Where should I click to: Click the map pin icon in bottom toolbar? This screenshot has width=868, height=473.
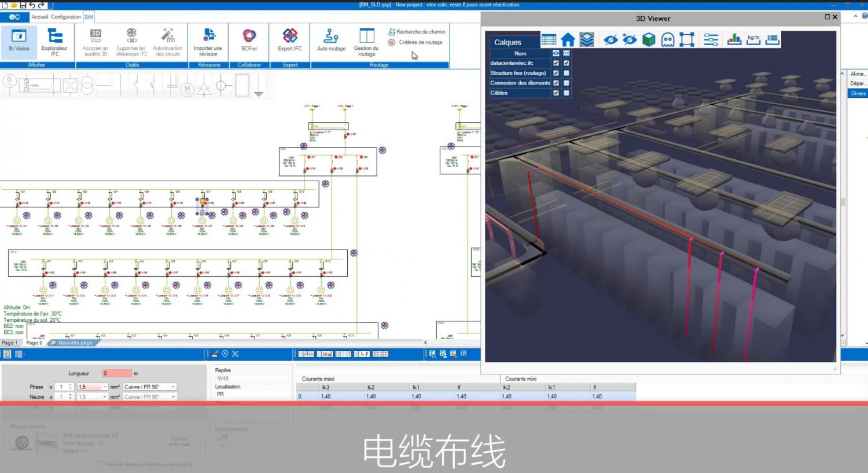point(225,354)
